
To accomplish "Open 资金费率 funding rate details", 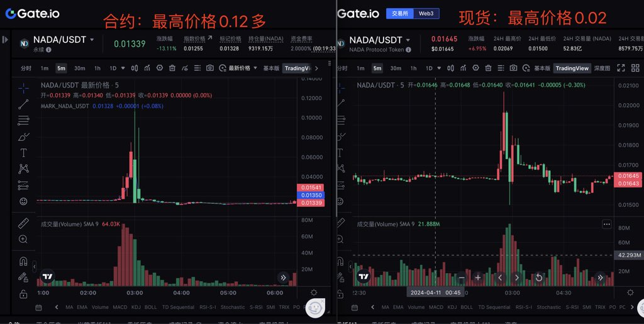I will [301, 39].
